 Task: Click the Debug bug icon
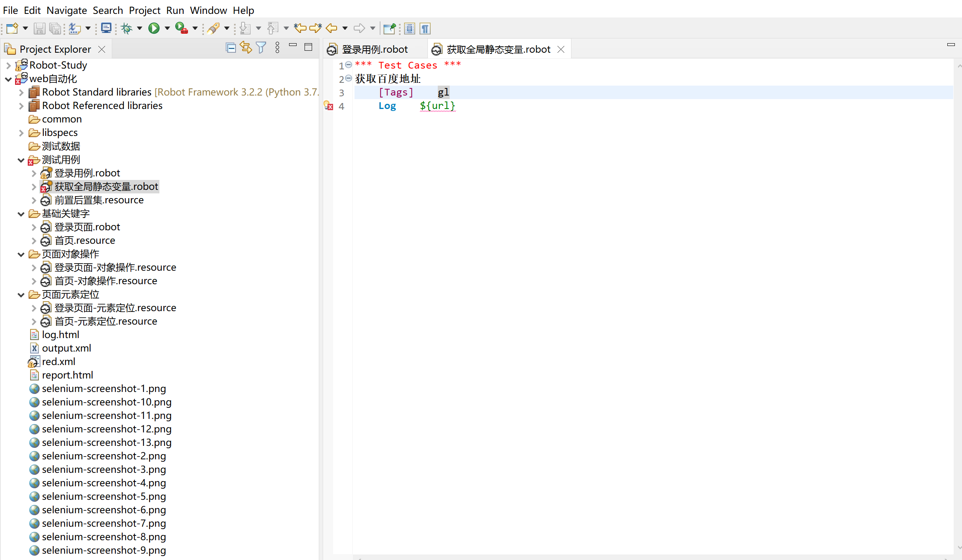click(127, 29)
